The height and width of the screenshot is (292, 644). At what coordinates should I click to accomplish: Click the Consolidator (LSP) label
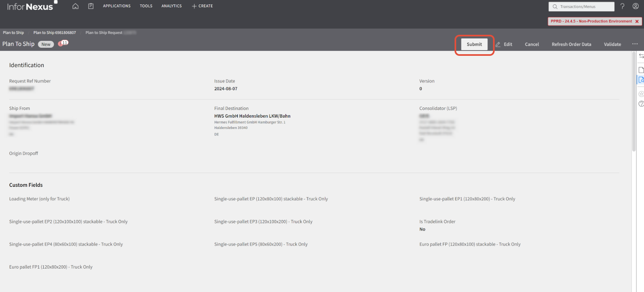click(x=438, y=108)
